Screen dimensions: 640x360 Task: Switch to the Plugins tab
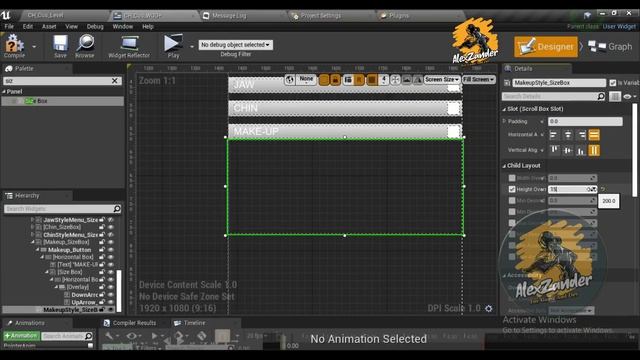(x=398, y=16)
